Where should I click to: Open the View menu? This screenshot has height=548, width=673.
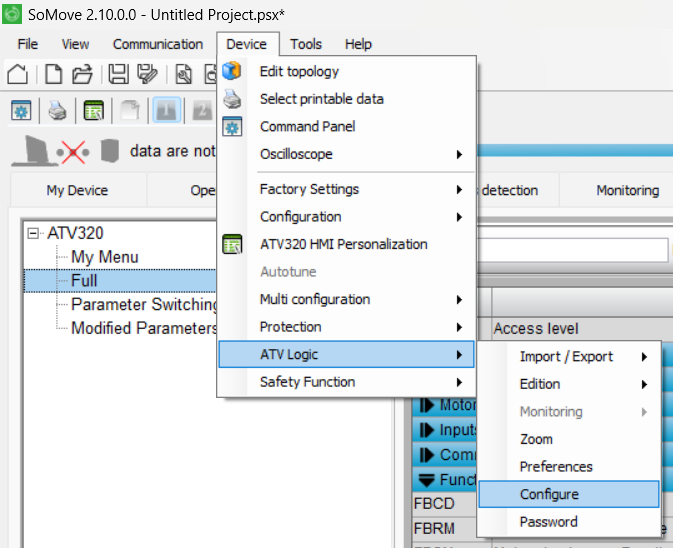tap(76, 44)
